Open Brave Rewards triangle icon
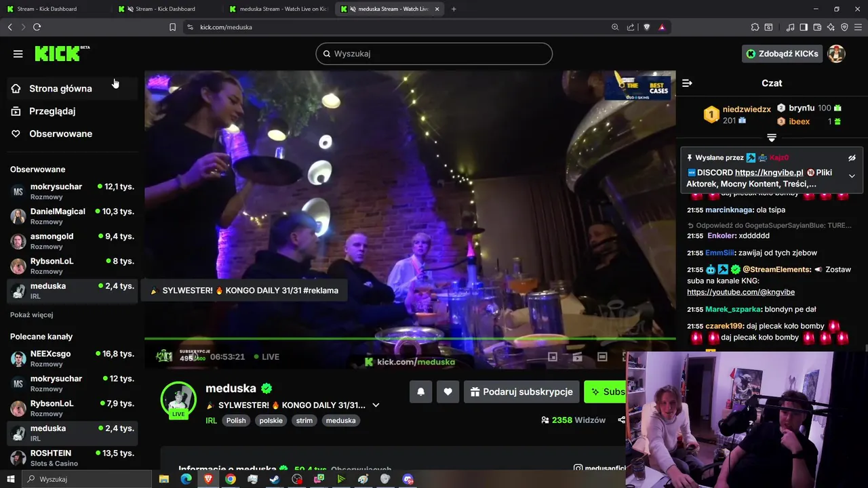This screenshot has height=488, width=868. tap(662, 27)
